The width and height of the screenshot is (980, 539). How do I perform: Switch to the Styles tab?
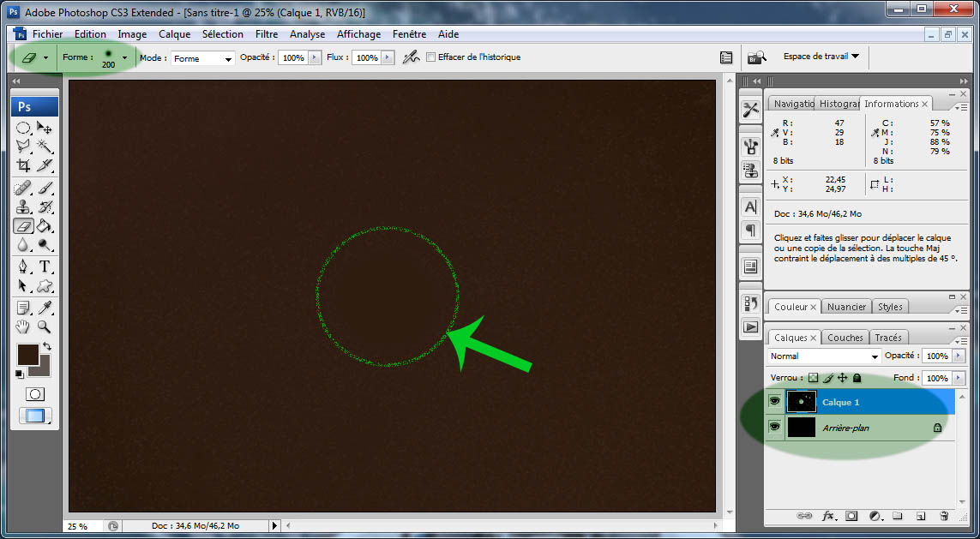[x=890, y=307]
